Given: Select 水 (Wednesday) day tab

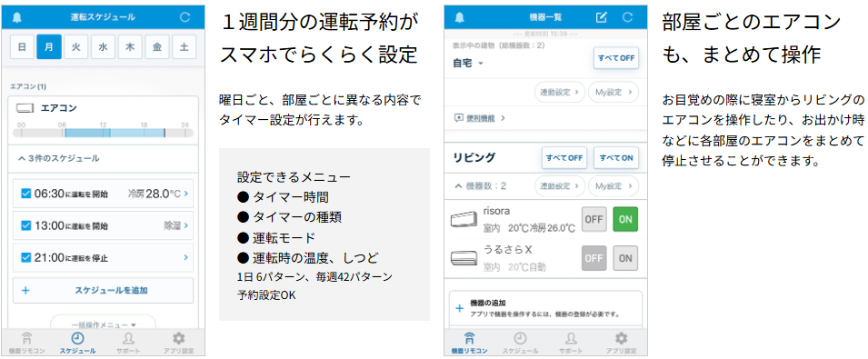Looking at the screenshot, I should (103, 47).
